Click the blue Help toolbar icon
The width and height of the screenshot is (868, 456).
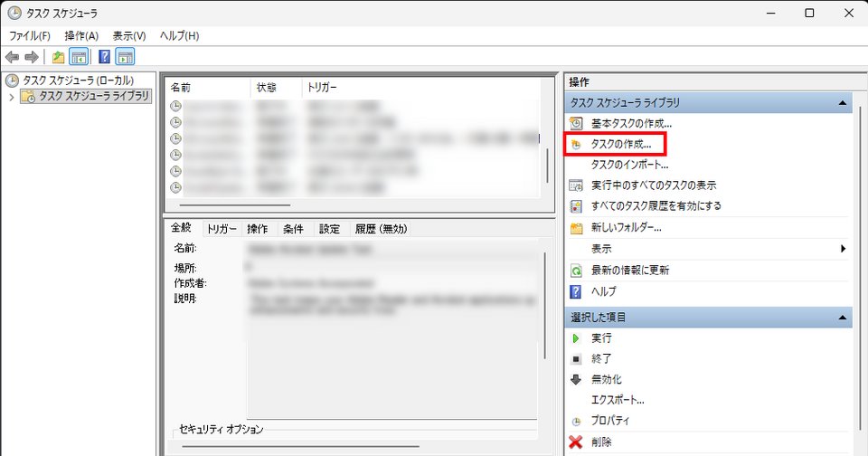click(x=104, y=56)
